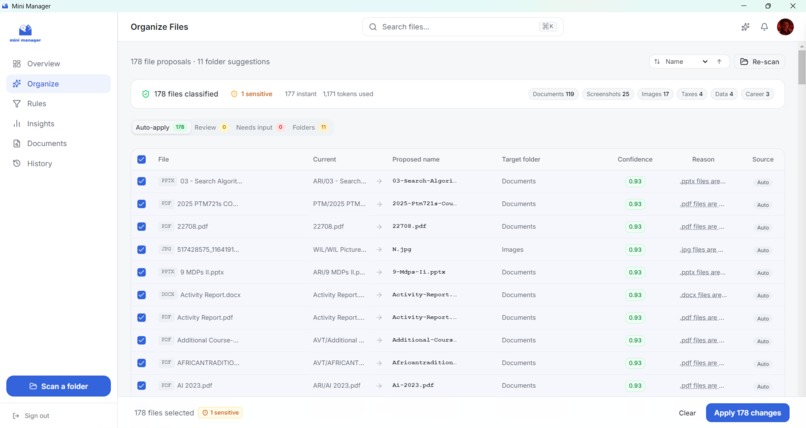Filter by Documents 119 chip

553,94
